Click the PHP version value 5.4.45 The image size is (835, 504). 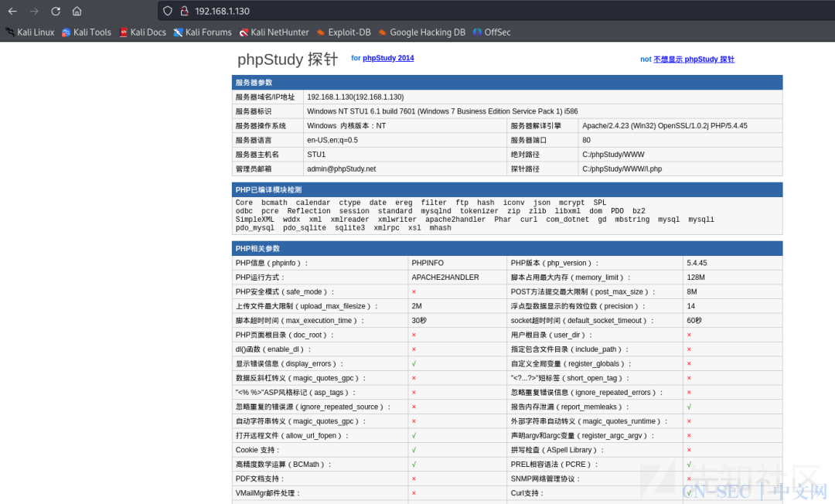(x=697, y=263)
